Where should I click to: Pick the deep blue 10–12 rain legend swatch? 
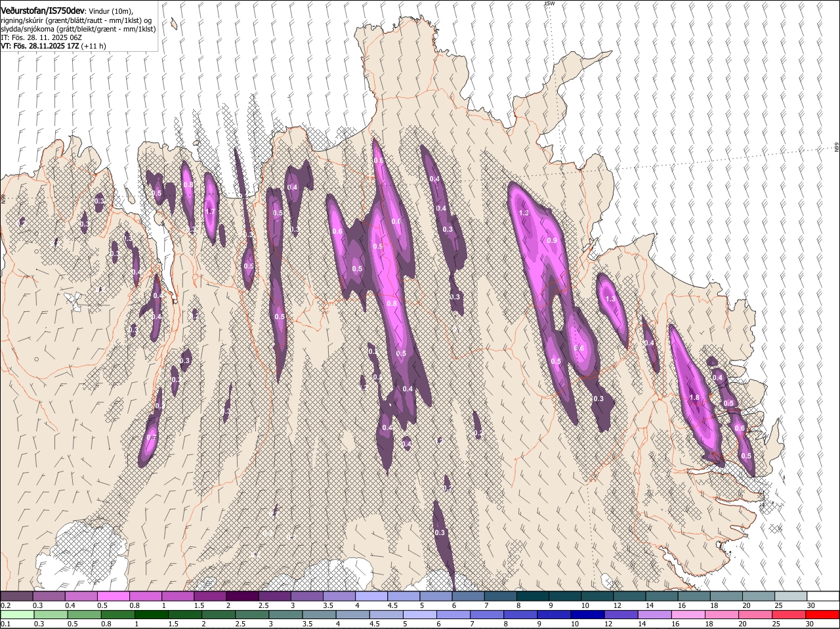[x=587, y=615]
